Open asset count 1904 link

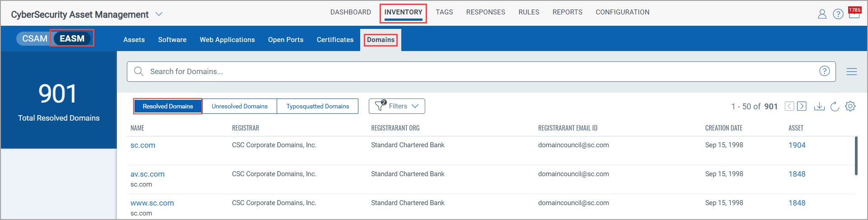(x=797, y=145)
